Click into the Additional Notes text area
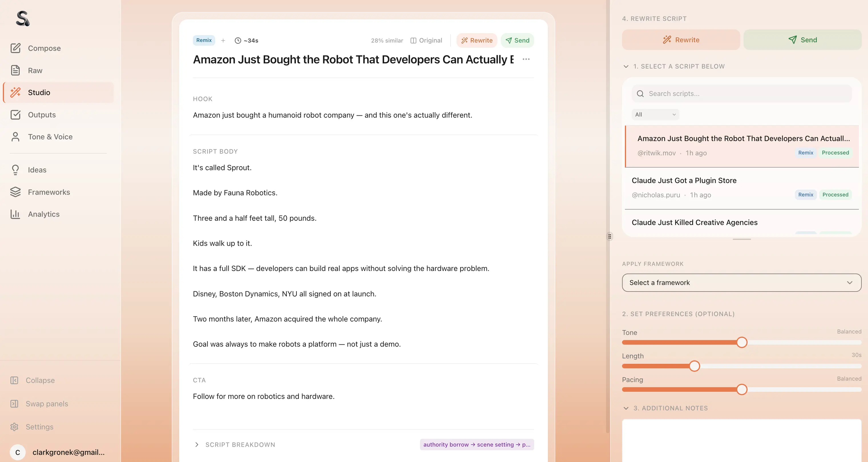The height and width of the screenshot is (462, 868). coord(742,440)
